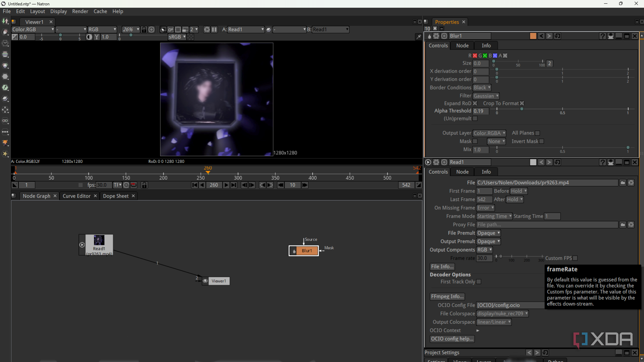Open the Render menu
The image size is (644, 362).
(x=80, y=11)
